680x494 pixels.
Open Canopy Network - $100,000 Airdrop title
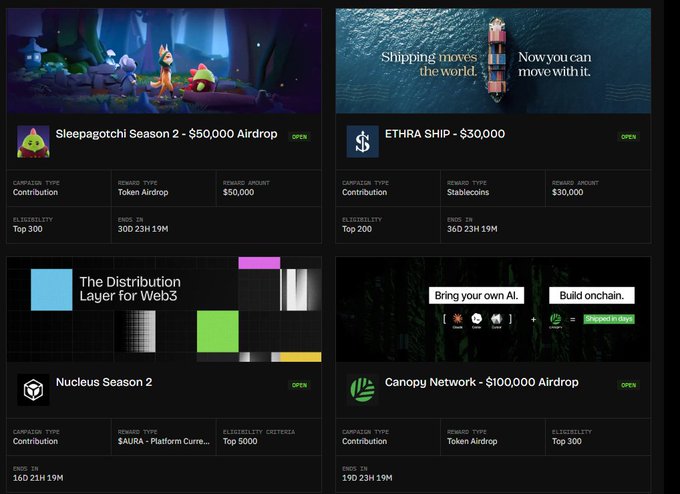click(x=482, y=382)
